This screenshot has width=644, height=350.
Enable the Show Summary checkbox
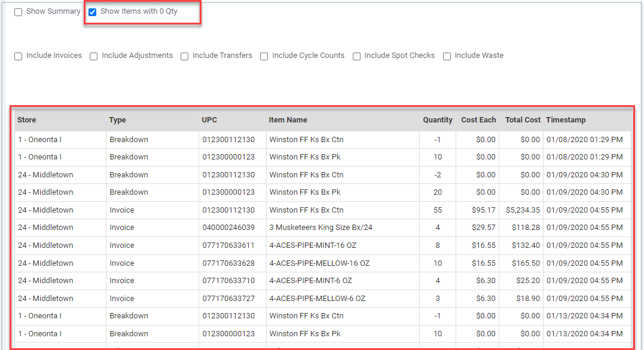[18, 13]
